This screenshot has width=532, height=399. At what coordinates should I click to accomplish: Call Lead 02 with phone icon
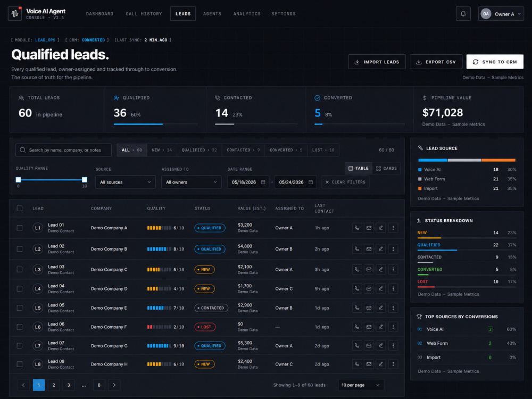[356, 249]
